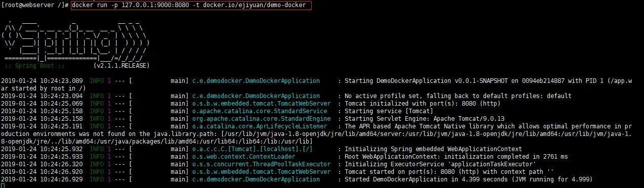This screenshot has height=188, width=644.
Task: Click the 'Starting service [Tomcat]' log line
Action: tap(388, 111)
